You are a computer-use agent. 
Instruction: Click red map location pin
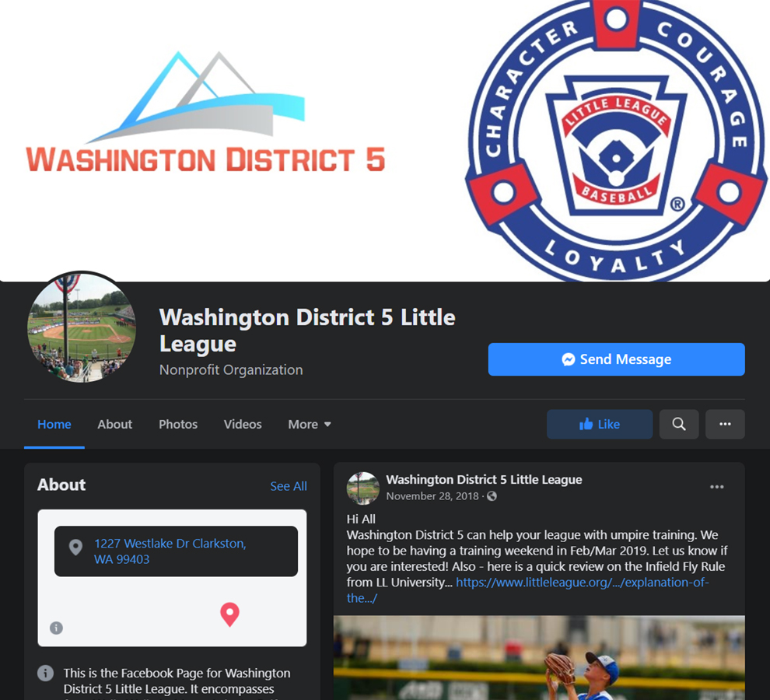(x=229, y=614)
